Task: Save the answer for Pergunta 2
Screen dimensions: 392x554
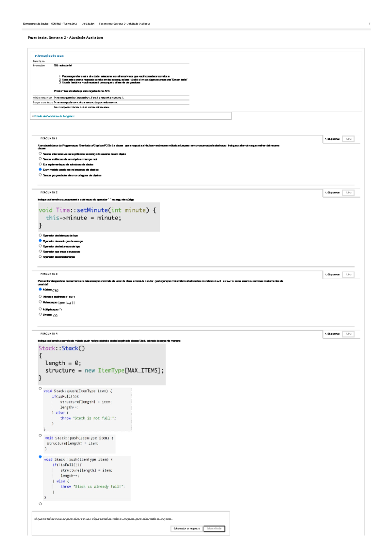Action: point(348,193)
